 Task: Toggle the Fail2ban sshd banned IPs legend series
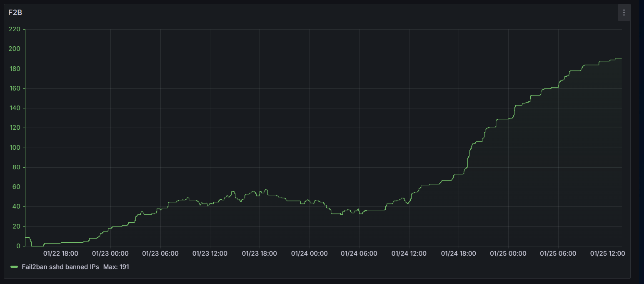point(60,266)
